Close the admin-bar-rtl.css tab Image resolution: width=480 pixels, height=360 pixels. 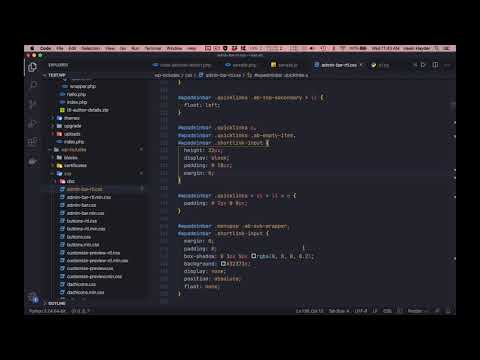[361, 65]
